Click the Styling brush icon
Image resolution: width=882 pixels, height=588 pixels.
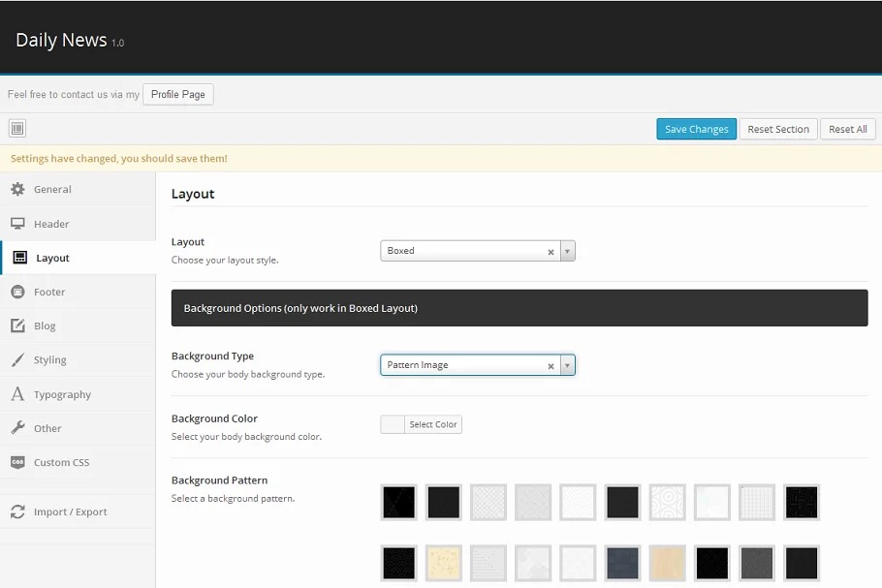pos(17,360)
